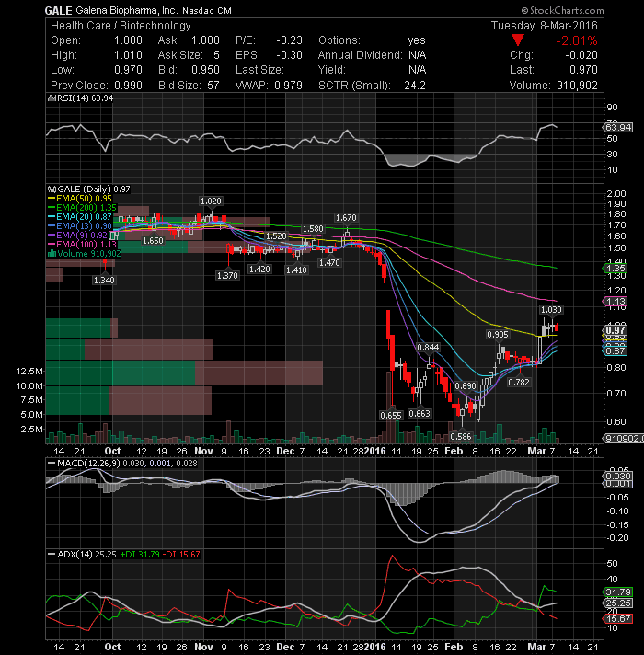
Task: Click the cyan 0.87 tag on price axis
Action: [615, 350]
